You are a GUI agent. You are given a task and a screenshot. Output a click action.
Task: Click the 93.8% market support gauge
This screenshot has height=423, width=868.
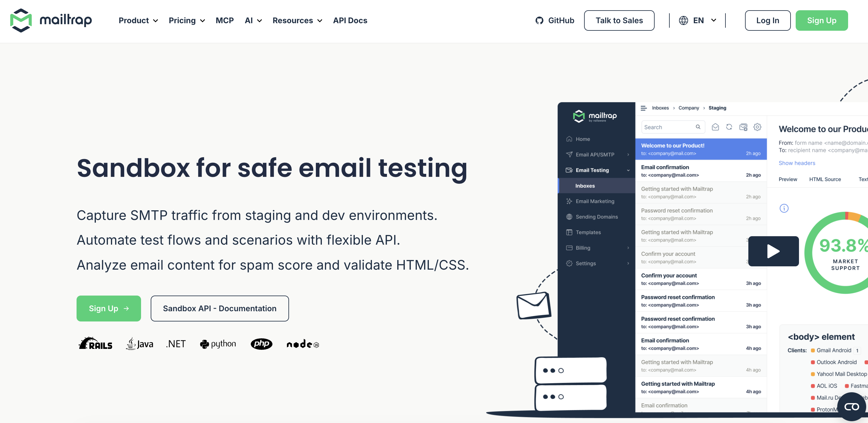coord(837,253)
